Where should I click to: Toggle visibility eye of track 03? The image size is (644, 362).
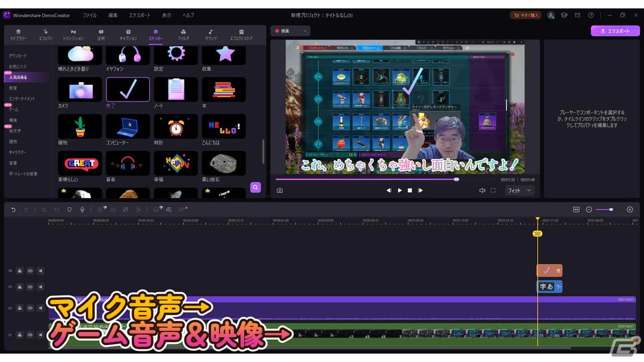tap(30, 287)
